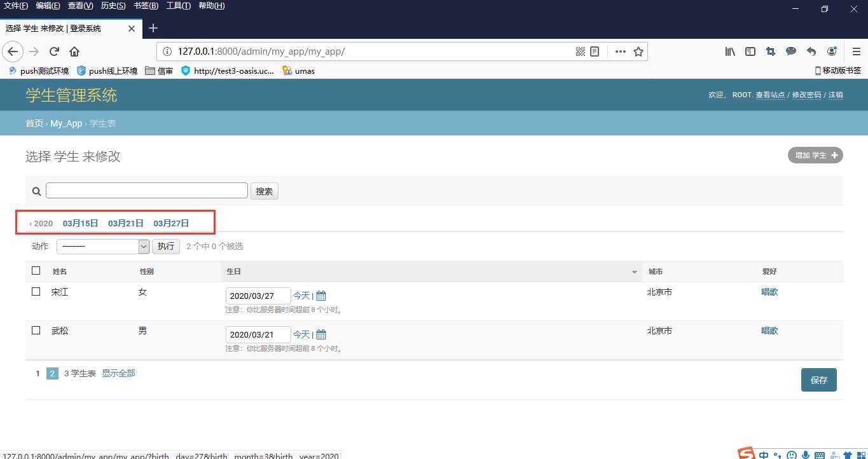
Task: Open the Library bookmarks panel
Action: tap(730, 51)
